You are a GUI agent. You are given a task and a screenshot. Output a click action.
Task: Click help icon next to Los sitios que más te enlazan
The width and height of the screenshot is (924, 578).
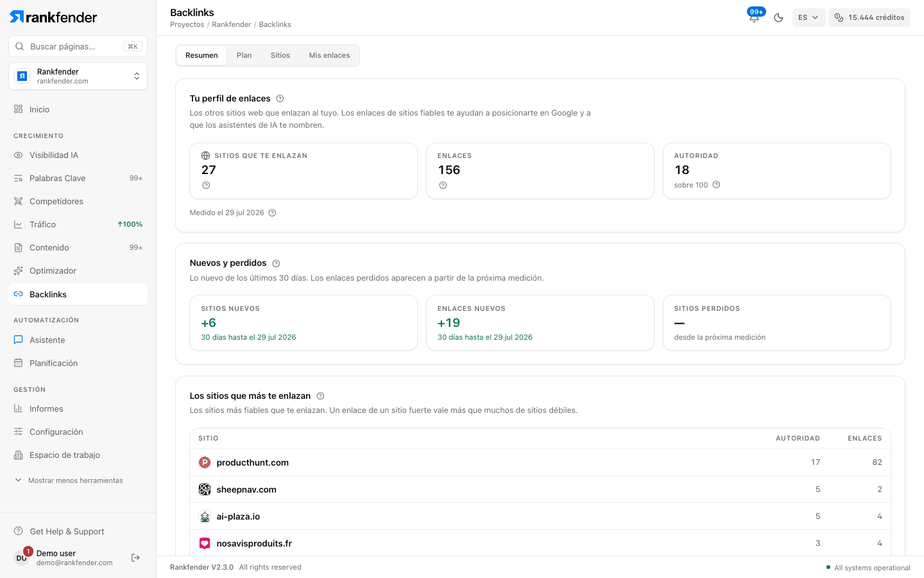tap(320, 396)
